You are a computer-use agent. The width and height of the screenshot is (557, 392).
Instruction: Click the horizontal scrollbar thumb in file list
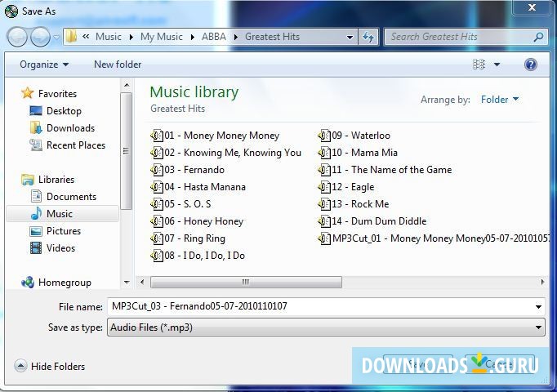pos(246,283)
